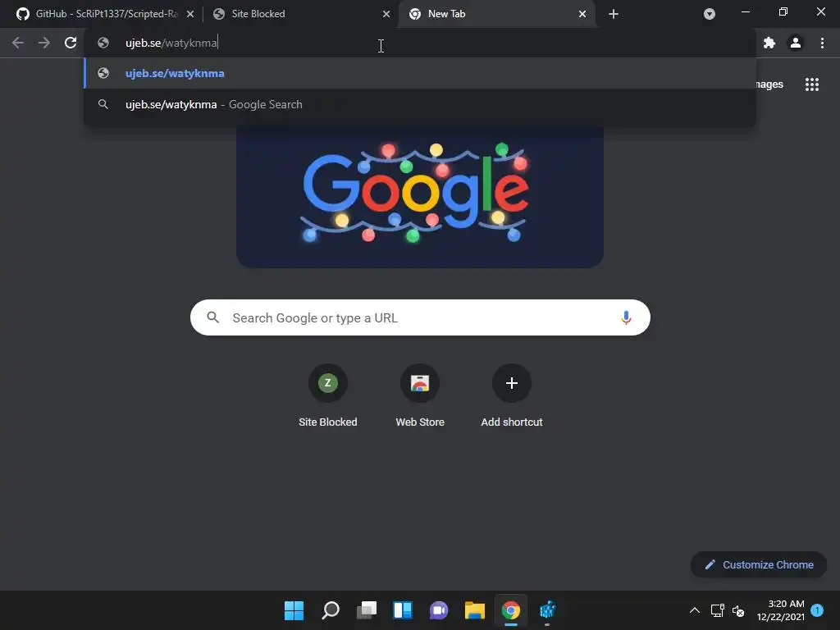The height and width of the screenshot is (630, 840).
Task: Open a new tab with the plus button
Action: 614,14
